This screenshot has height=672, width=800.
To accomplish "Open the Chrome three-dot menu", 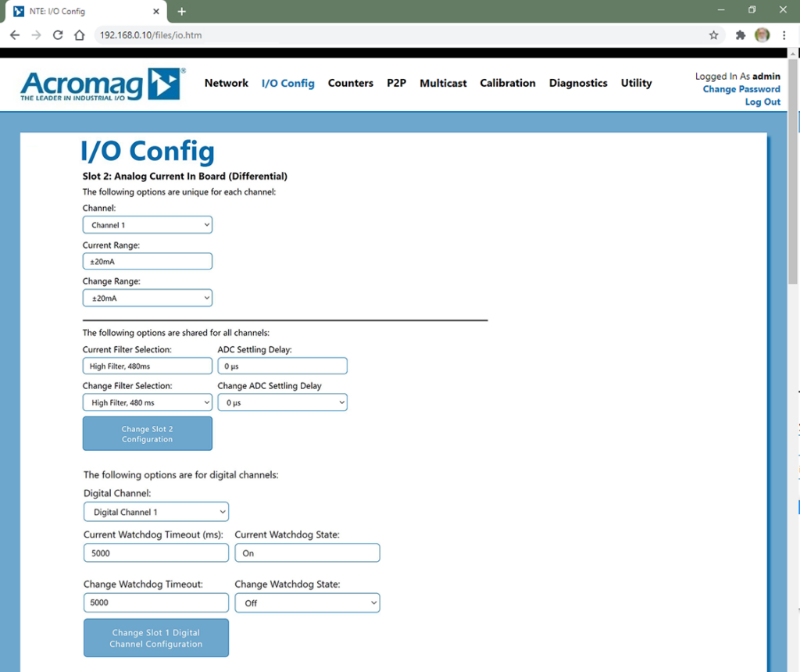I will coord(784,35).
